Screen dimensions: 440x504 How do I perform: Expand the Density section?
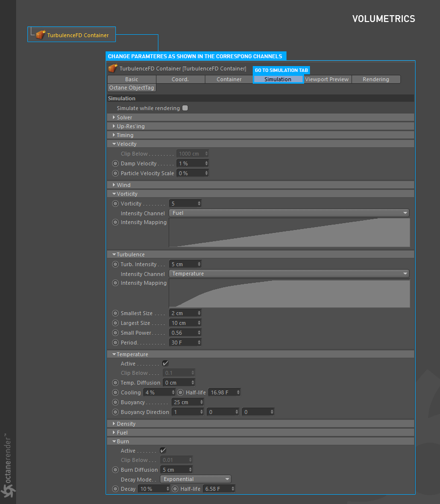coord(261,424)
